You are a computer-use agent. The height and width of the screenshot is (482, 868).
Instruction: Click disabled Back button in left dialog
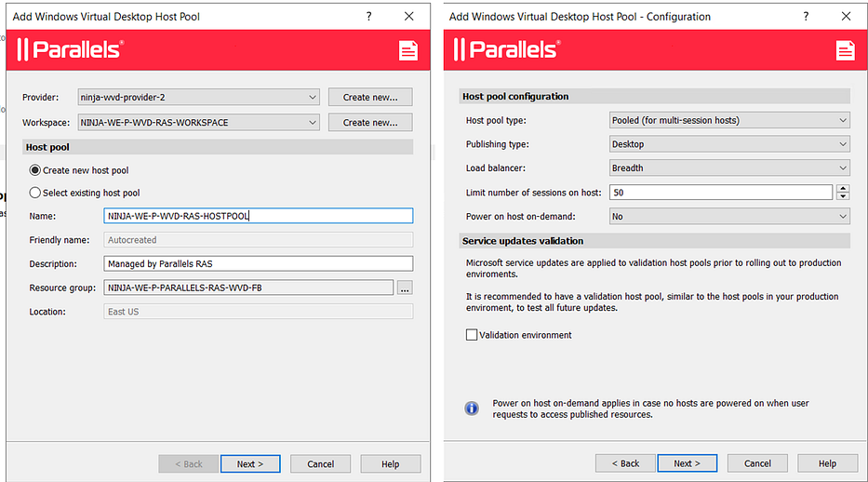pyautogui.click(x=189, y=463)
